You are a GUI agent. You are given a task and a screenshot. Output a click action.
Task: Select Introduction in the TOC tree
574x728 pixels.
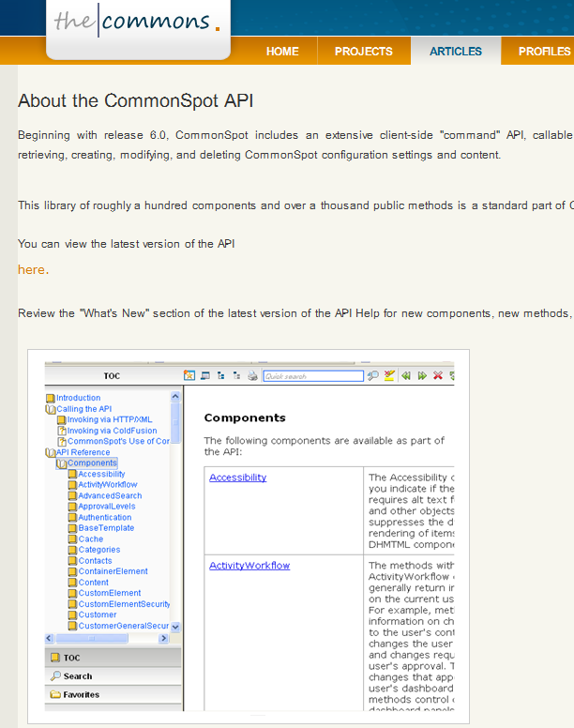[x=79, y=398]
